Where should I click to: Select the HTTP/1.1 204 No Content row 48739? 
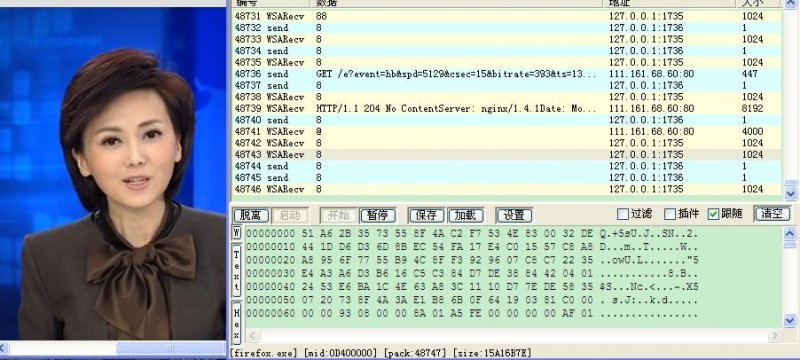click(x=507, y=109)
